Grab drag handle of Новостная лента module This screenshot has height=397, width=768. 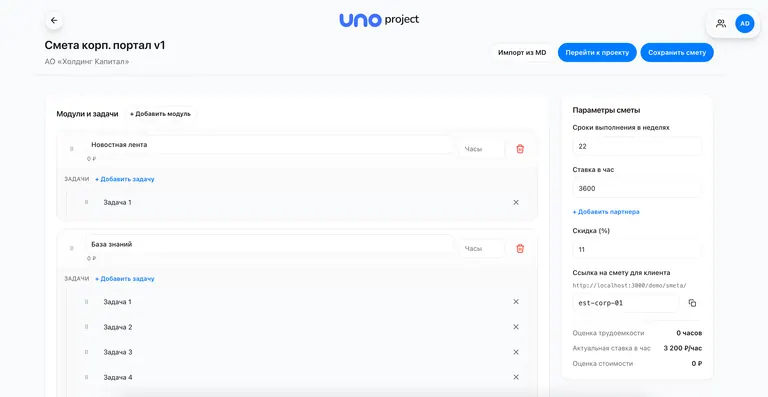click(72, 149)
